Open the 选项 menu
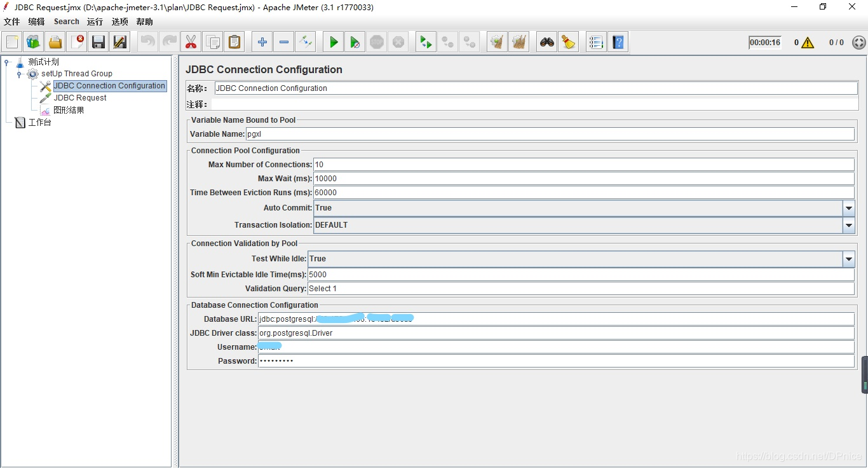868x468 pixels. 120,22
